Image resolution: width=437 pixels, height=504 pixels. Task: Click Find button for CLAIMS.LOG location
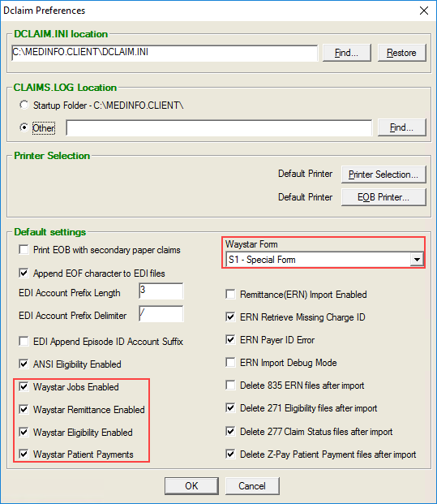click(401, 127)
